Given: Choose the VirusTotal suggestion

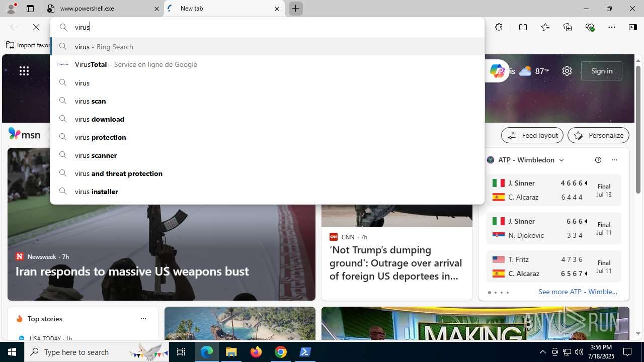Looking at the screenshot, I should (267, 64).
